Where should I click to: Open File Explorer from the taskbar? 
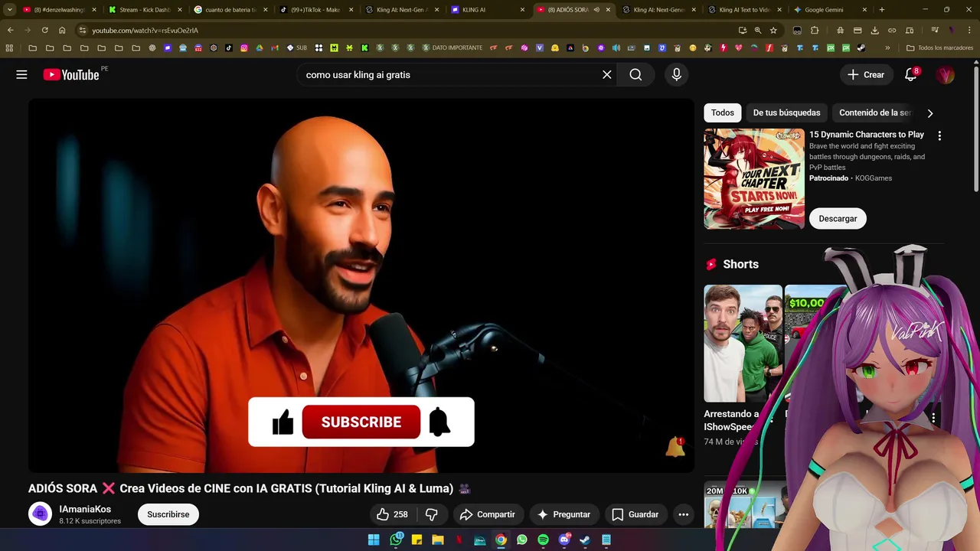[x=437, y=540]
